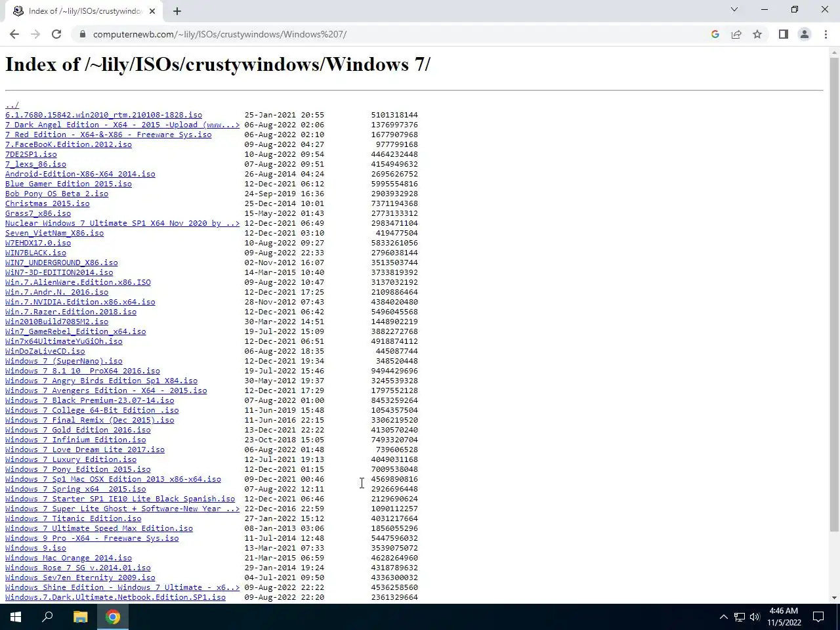Open the Chrome profile menu
Image resolution: width=840 pixels, height=630 pixels.
click(804, 34)
